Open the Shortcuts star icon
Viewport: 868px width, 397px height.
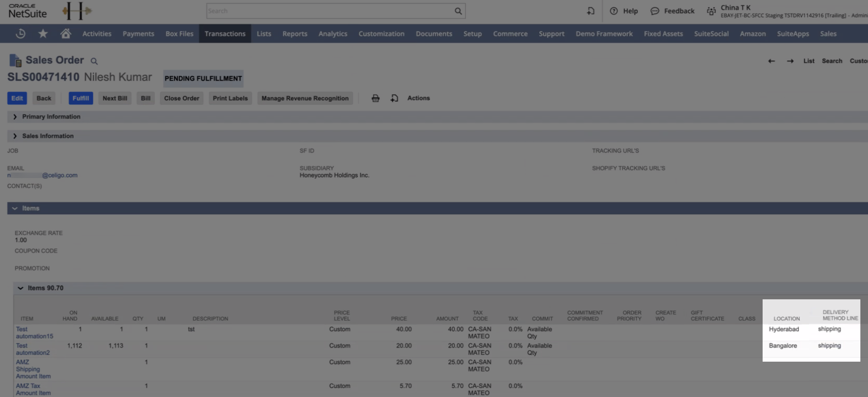pyautogui.click(x=43, y=34)
